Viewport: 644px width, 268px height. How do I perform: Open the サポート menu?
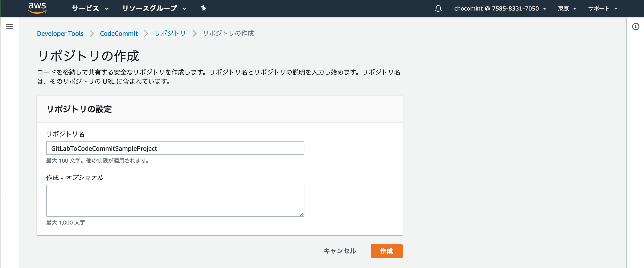(602, 8)
